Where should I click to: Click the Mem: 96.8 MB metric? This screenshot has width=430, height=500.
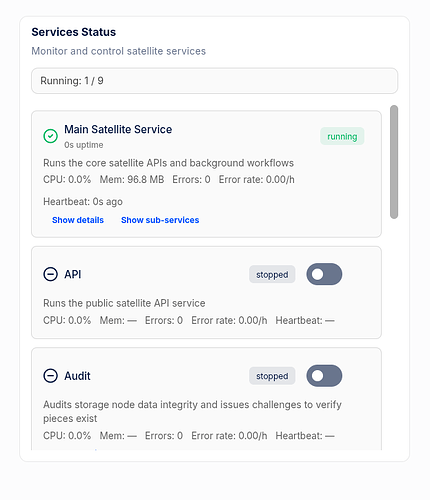click(132, 180)
